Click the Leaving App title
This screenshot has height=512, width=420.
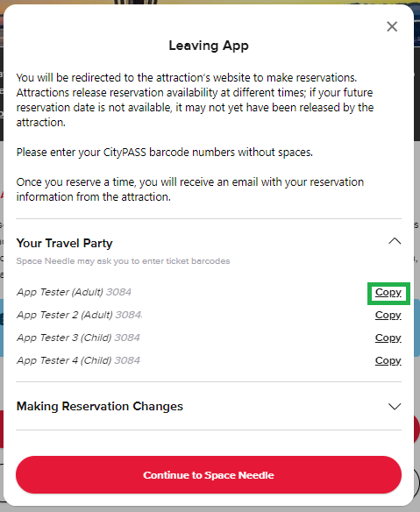(x=209, y=46)
